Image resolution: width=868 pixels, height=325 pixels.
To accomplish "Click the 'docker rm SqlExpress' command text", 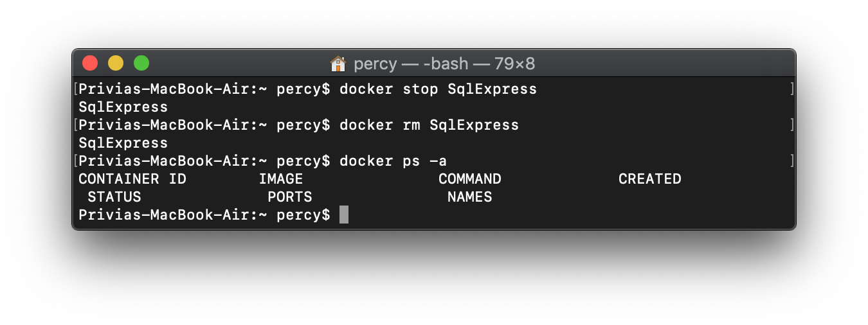I will coord(429,125).
